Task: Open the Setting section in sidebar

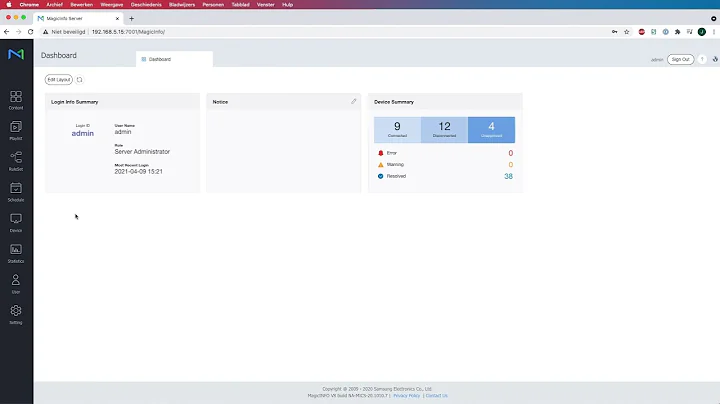Action: click(x=16, y=314)
